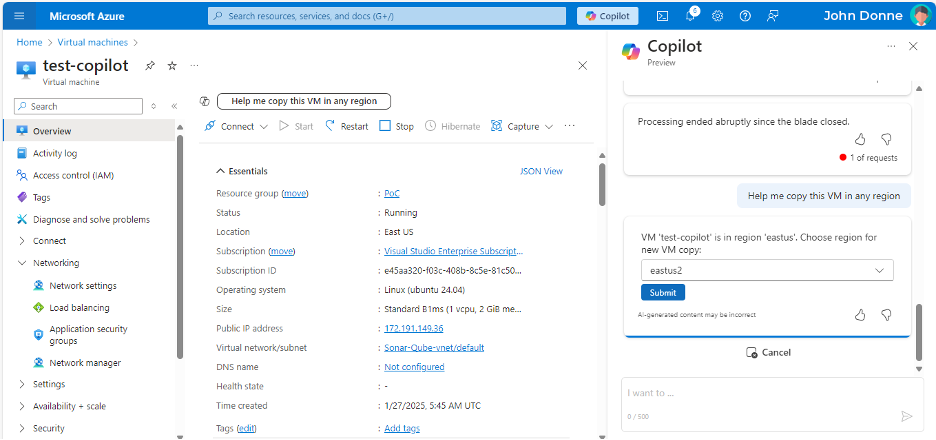Open Application security groups

[88, 335]
